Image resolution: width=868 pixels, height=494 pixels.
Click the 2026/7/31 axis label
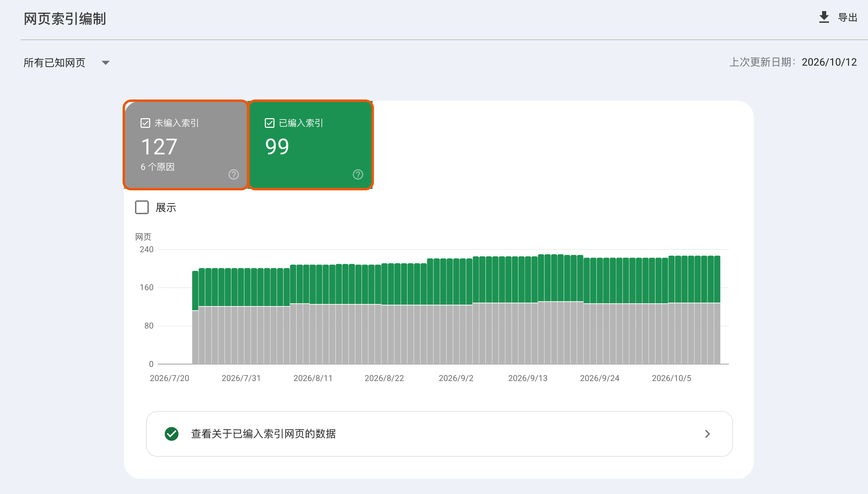coord(241,378)
